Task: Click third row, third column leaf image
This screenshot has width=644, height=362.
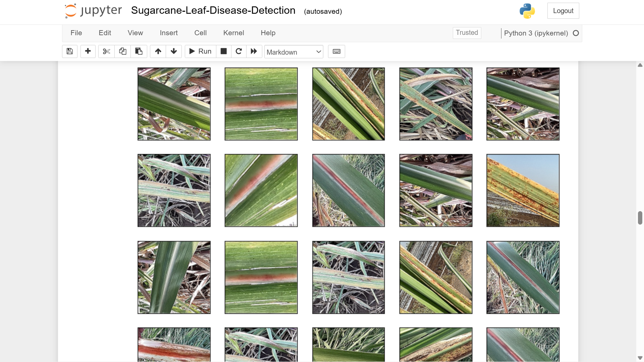Action: 348,278
